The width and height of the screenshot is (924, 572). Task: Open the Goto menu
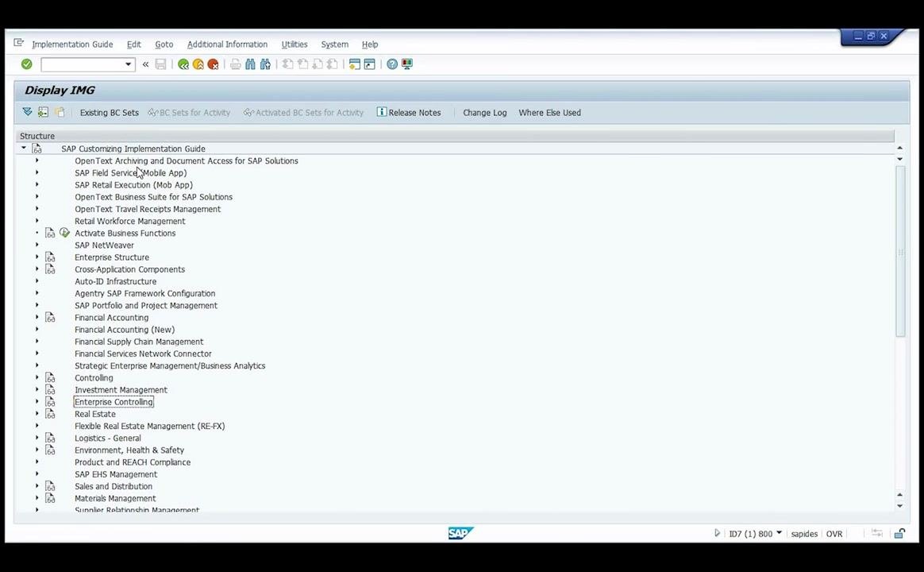tap(164, 44)
